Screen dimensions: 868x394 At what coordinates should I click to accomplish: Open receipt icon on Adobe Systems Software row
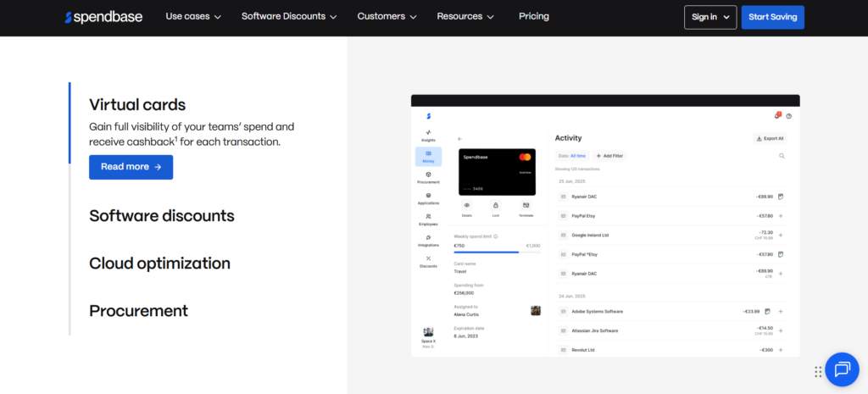(767, 311)
